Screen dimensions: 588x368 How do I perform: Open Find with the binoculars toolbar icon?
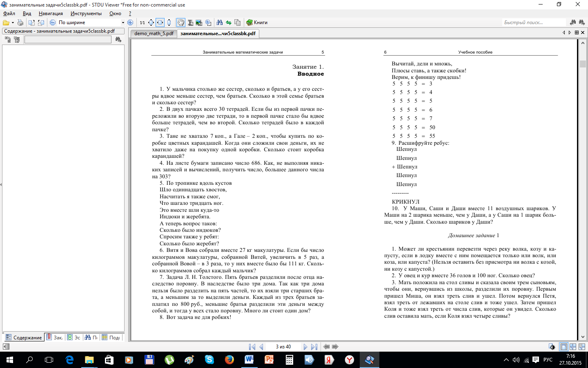tap(220, 22)
